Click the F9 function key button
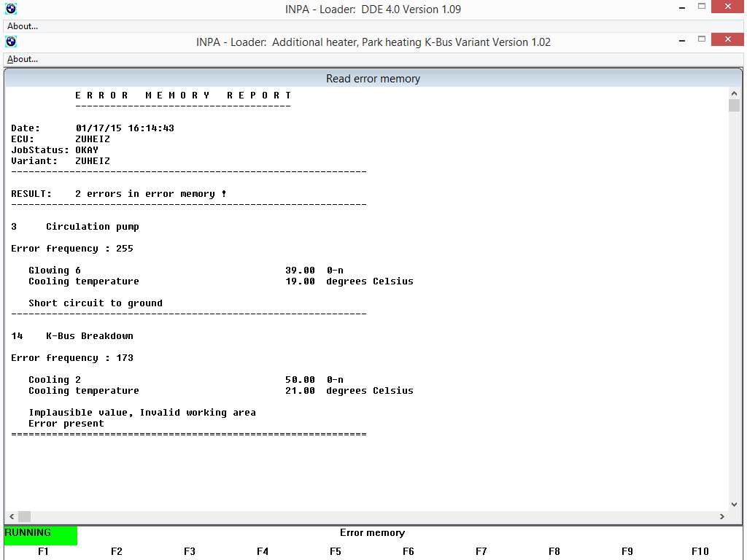Viewport: 747px width, 560px height. (627, 551)
